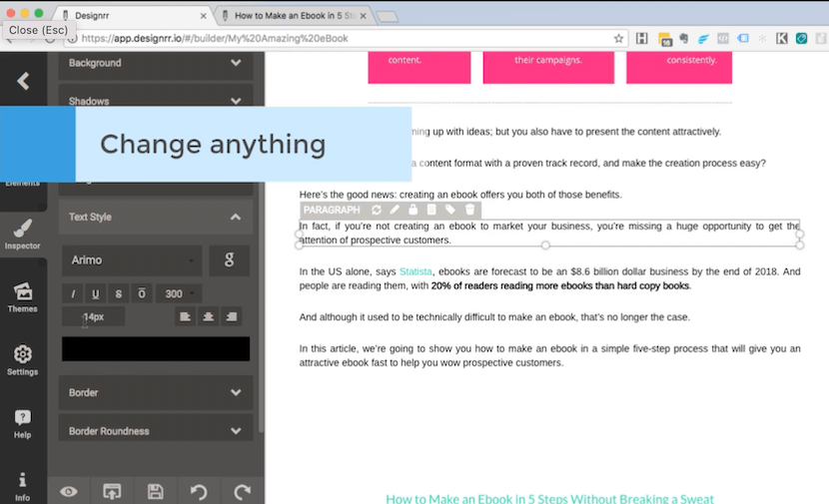Screen dimensions: 829x504
Task: Click the save floppy disk icon
Action: pos(155,491)
